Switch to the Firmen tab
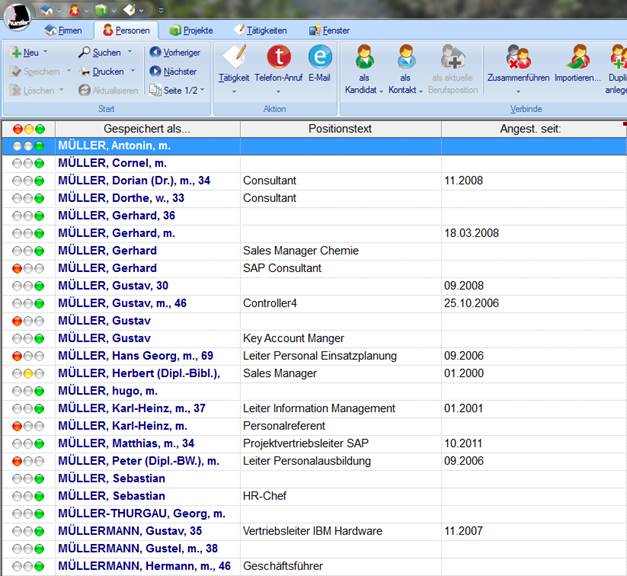Image resolution: width=627 pixels, height=576 pixels. [x=62, y=30]
